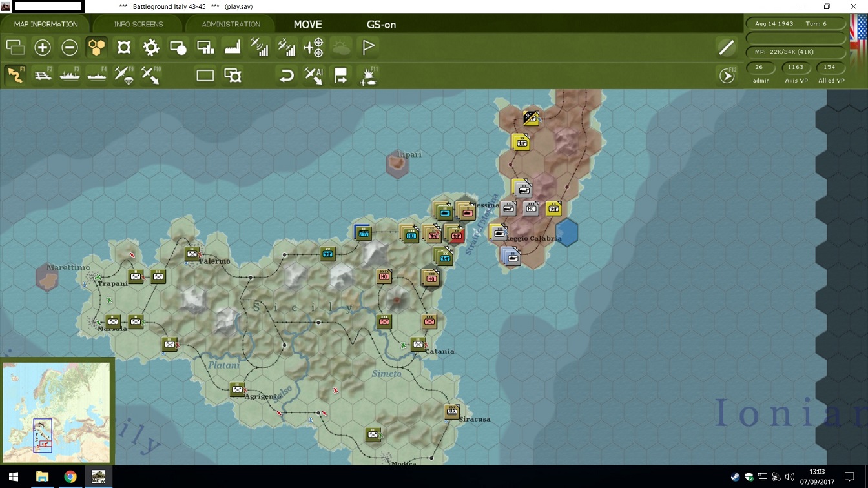
Task: Click the square bracket frame icon
Action: click(124, 47)
